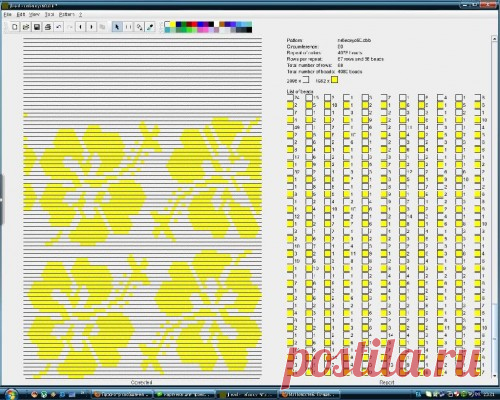Screen dimensions: 500x400
Task: Select the bright red palette swatch
Action: pyautogui.click(x=195, y=24)
